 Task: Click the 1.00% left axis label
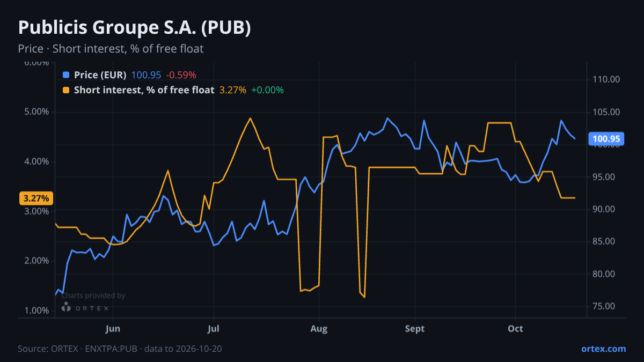pyautogui.click(x=35, y=311)
